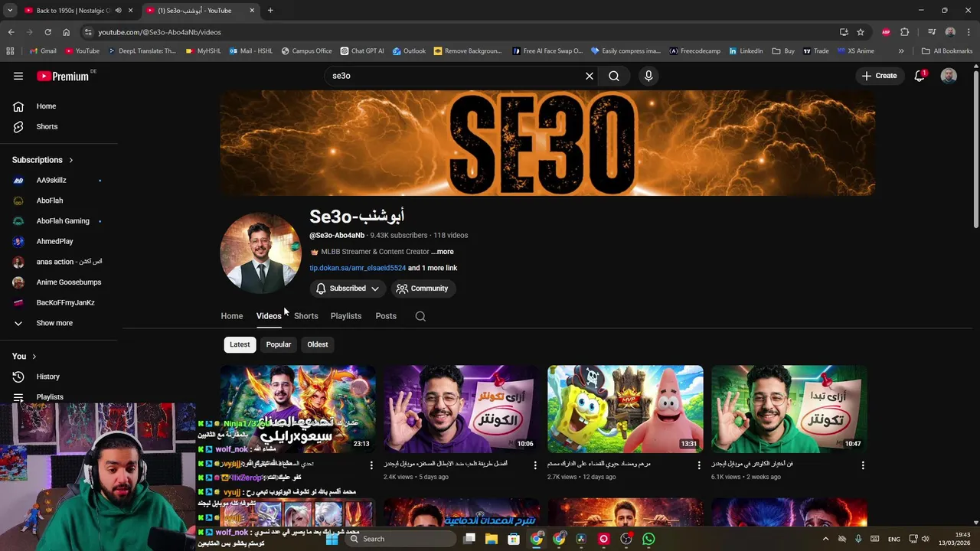Click the browser home icon

(x=66, y=32)
